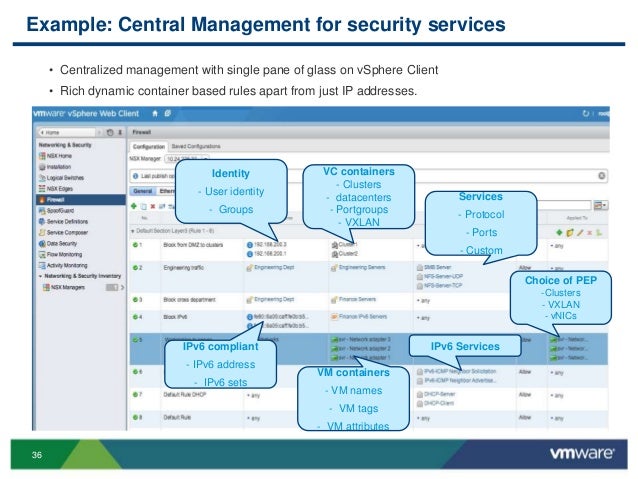
Task: Toggle the enabled status of rule 4
Action: [x=135, y=317]
